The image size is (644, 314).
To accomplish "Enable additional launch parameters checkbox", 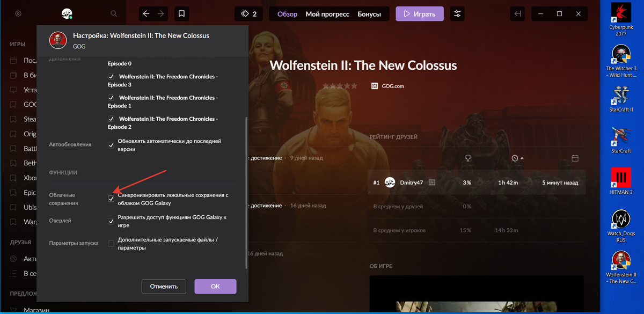I will (x=111, y=244).
